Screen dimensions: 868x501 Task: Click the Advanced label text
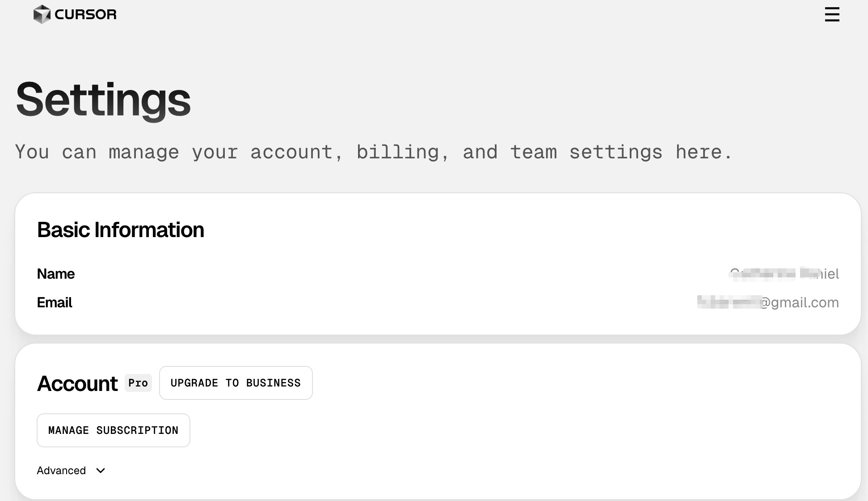(61, 471)
